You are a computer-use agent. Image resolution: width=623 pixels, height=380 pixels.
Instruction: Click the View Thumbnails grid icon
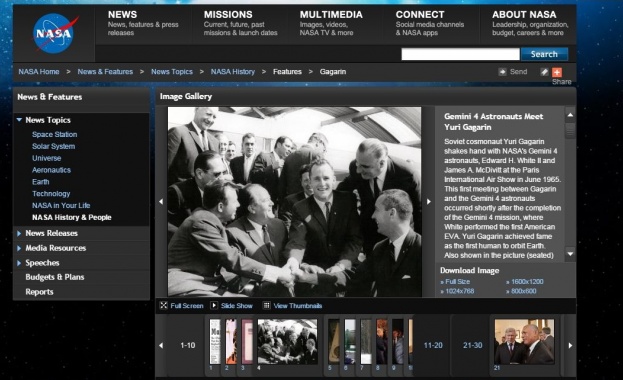tap(267, 305)
